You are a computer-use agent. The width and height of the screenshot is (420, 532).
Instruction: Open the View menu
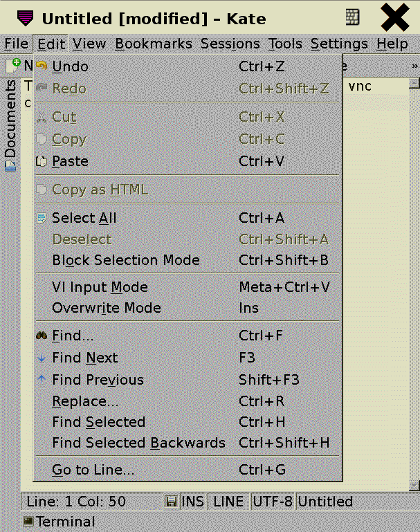pos(89,44)
